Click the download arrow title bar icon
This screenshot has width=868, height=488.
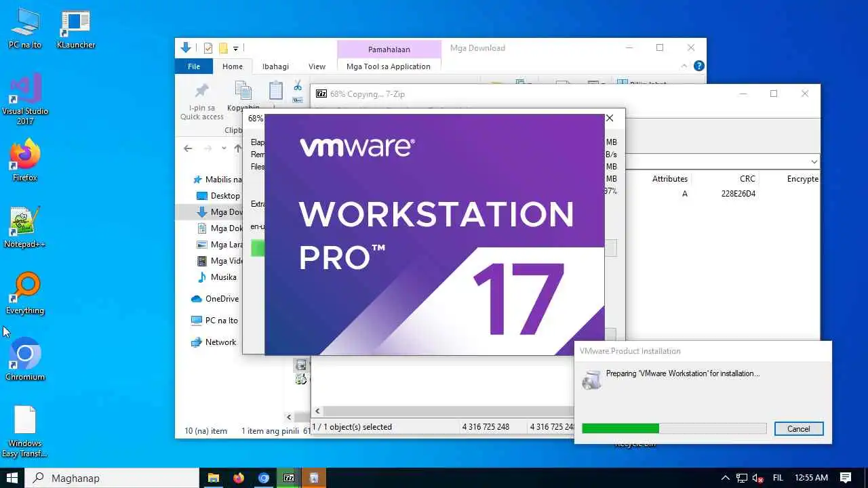tap(186, 48)
